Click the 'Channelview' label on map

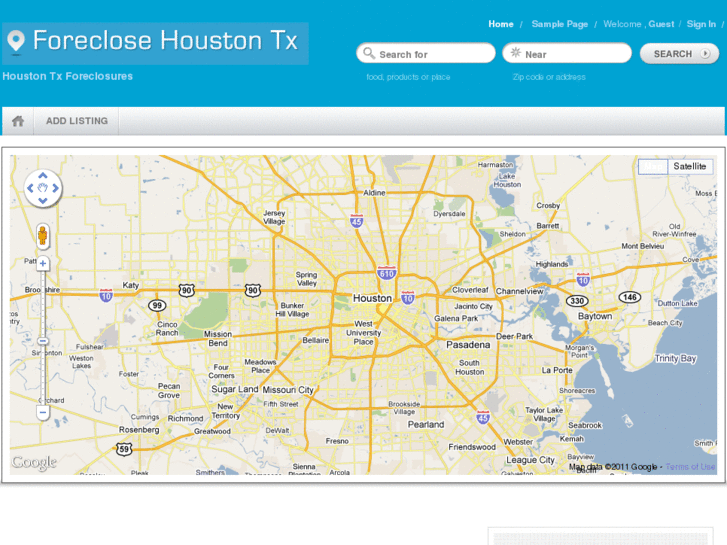(x=519, y=291)
